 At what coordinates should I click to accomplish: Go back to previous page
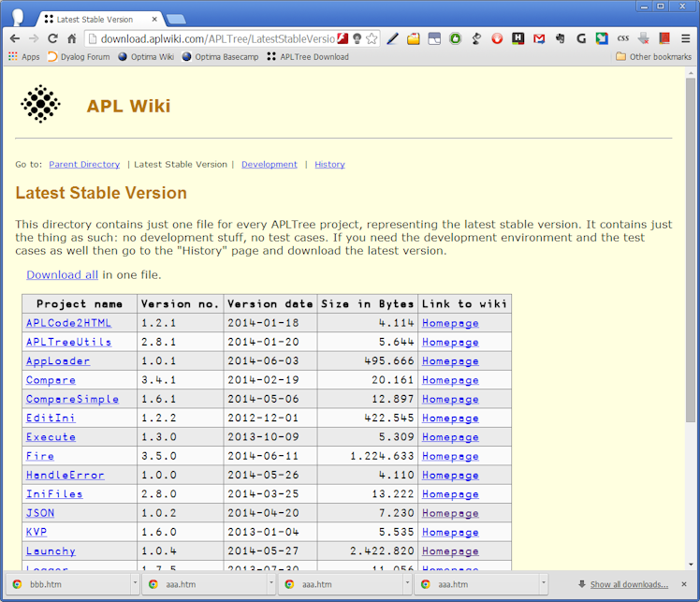coord(15,38)
